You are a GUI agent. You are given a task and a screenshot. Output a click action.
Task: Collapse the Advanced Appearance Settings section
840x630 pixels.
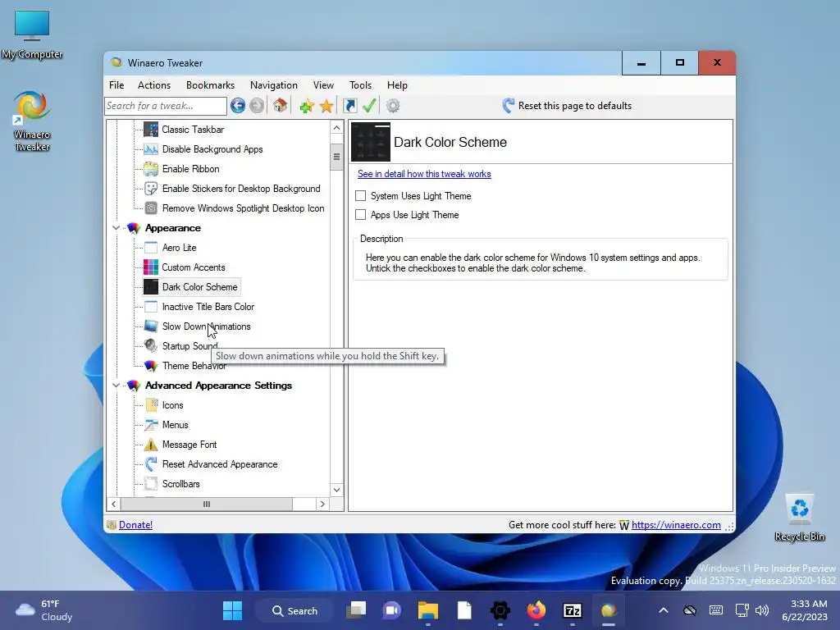point(116,386)
